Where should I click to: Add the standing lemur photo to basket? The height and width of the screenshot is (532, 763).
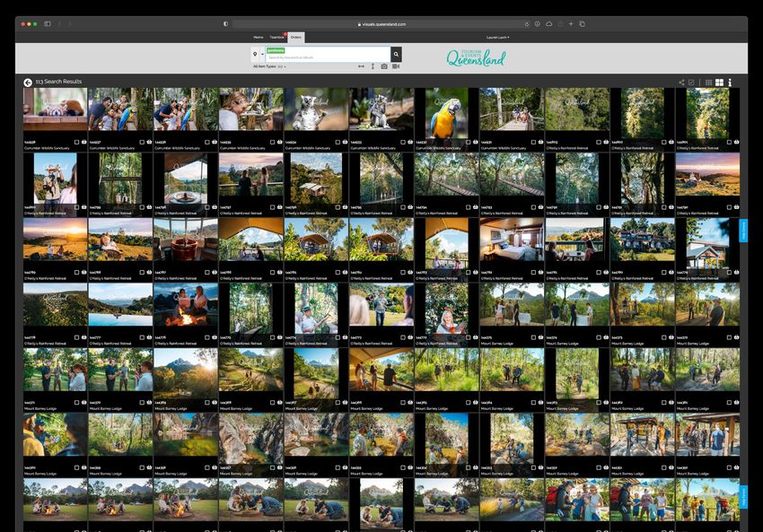pyautogui.click(x=345, y=142)
